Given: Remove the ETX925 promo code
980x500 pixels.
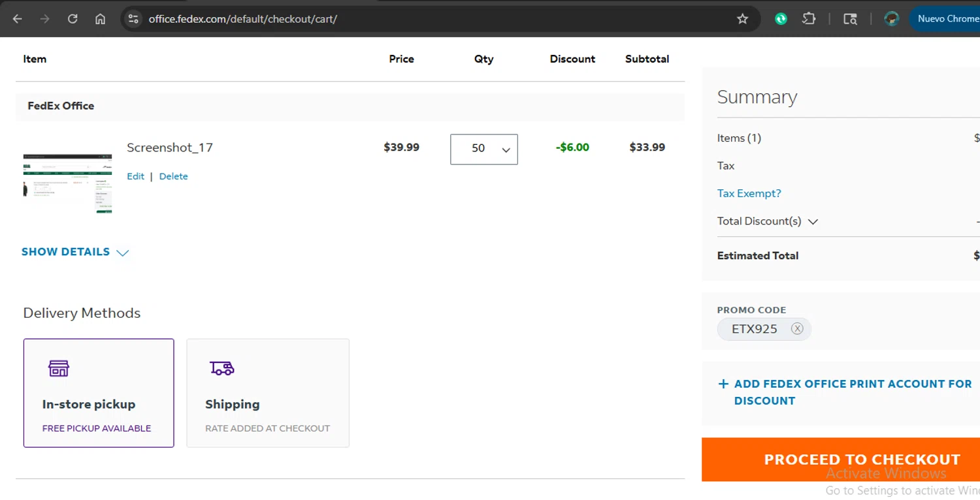Looking at the screenshot, I should coord(797,329).
